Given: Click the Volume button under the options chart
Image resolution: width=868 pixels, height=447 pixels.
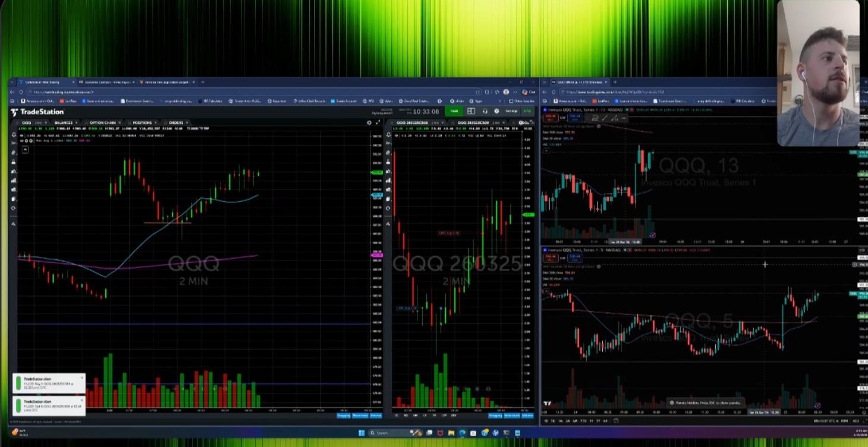Looking at the screenshot, I should (x=526, y=415).
